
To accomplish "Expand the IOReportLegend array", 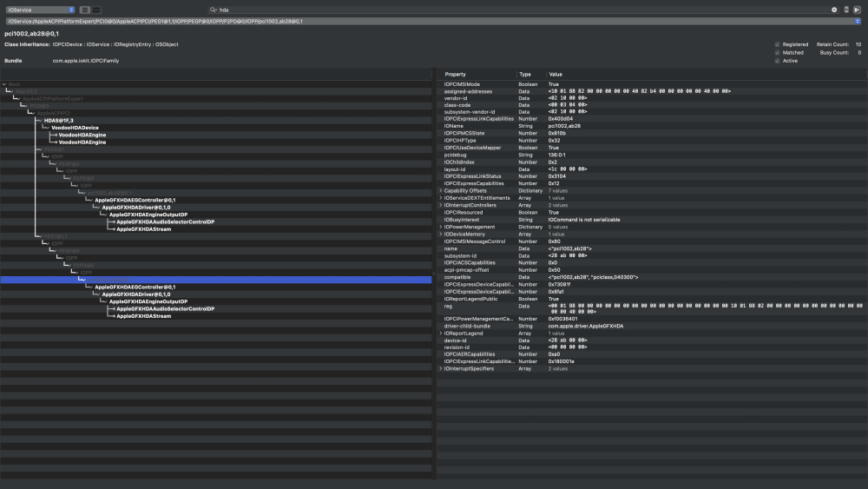I will click(x=441, y=333).
